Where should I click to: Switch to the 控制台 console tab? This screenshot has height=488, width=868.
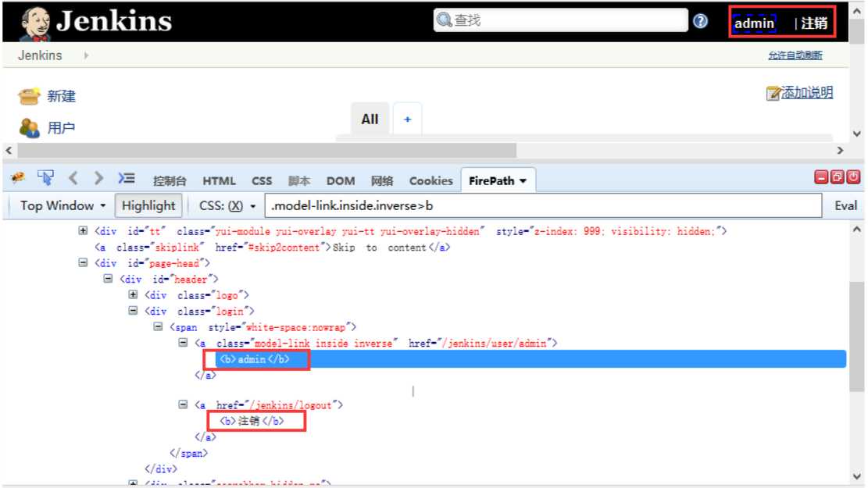(x=170, y=181)
